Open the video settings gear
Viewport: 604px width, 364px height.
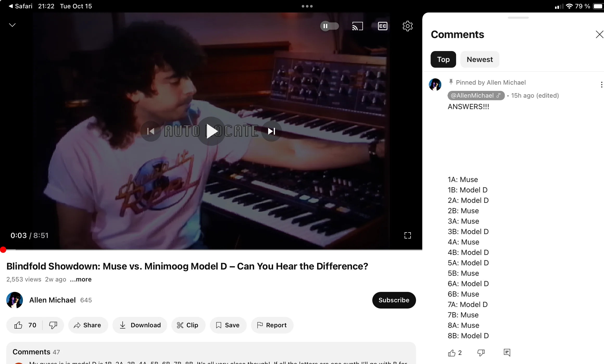tap(407, 26)
